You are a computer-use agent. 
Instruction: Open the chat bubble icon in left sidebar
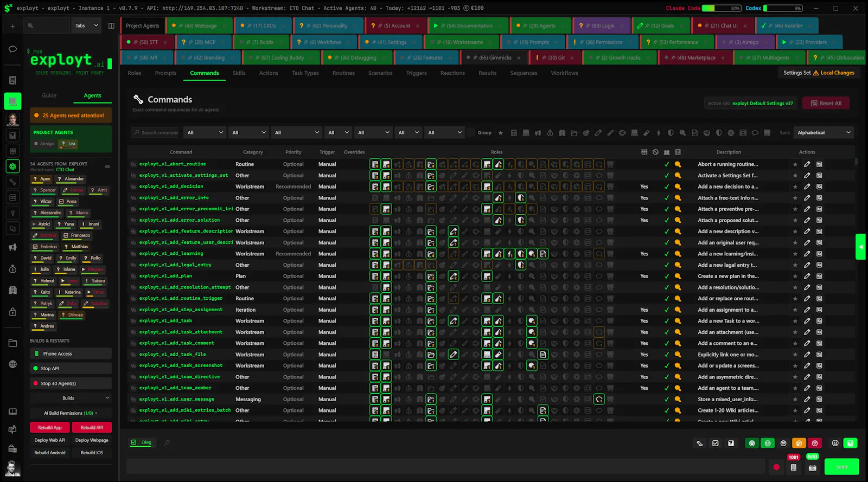coord(12,49)
